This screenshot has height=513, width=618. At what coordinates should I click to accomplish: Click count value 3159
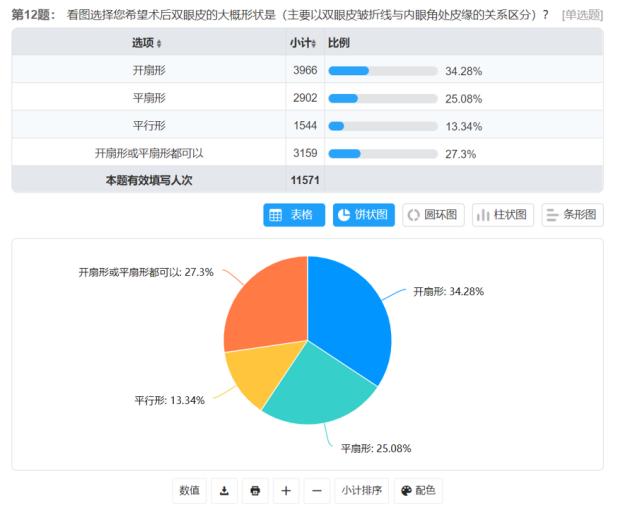305,153
